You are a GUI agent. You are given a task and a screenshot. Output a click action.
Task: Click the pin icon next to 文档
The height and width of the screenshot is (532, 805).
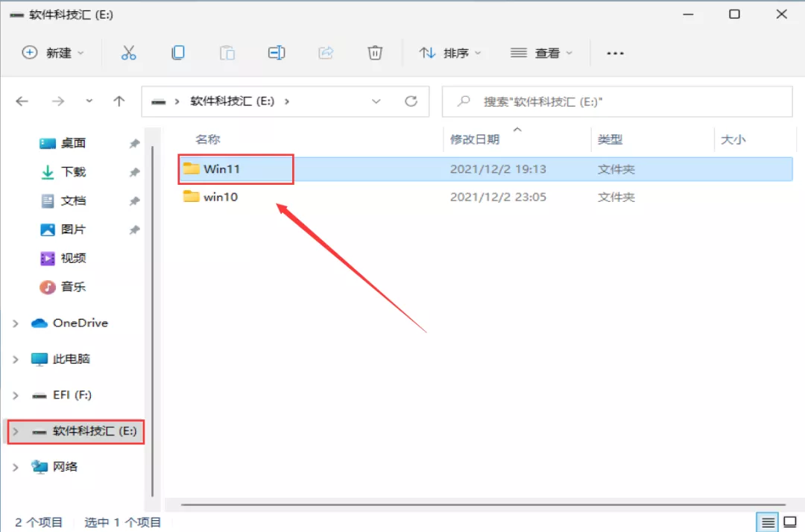pyautogui.click(x=134, y=200)
